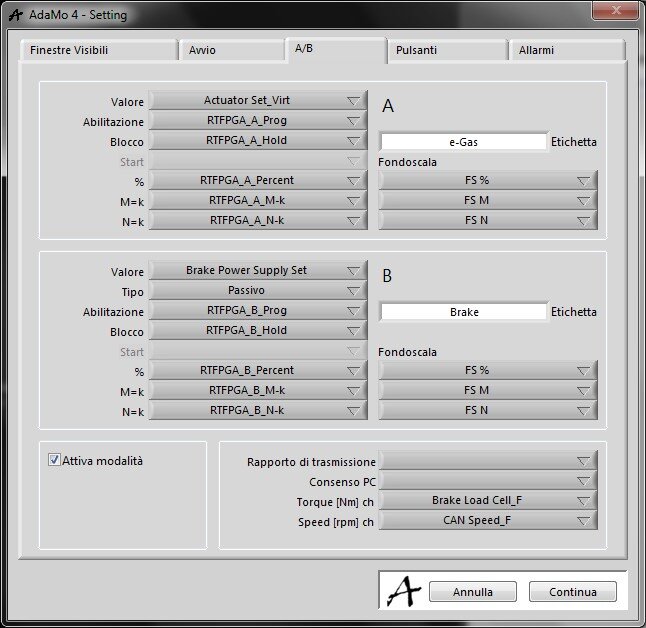Open the Passivo Tipo dropdown
Viewport: 646px width, 628px height.
tap(258, 291)
